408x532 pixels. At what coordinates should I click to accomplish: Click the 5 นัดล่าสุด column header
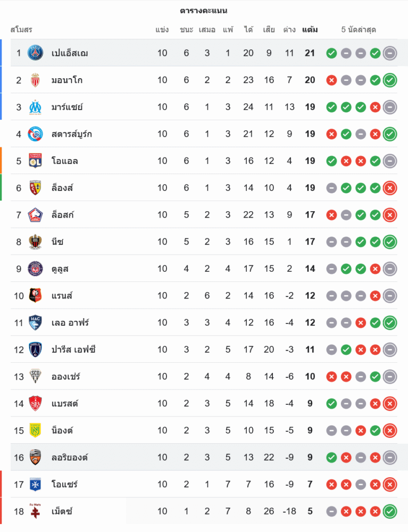(359, 30)
